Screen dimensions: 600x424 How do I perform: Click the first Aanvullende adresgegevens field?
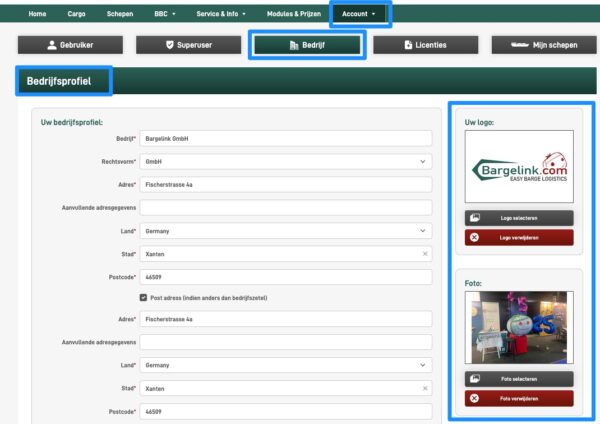click(286, 207)
